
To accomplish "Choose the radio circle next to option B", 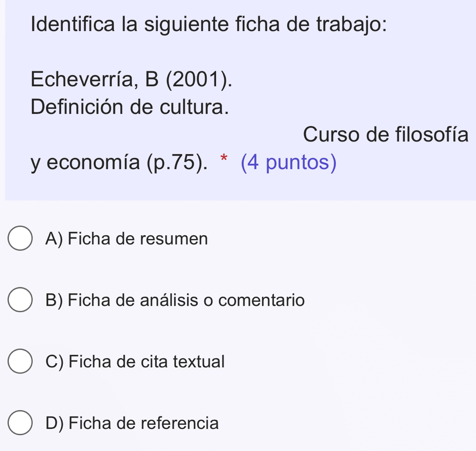I will (x=20, y=301).
